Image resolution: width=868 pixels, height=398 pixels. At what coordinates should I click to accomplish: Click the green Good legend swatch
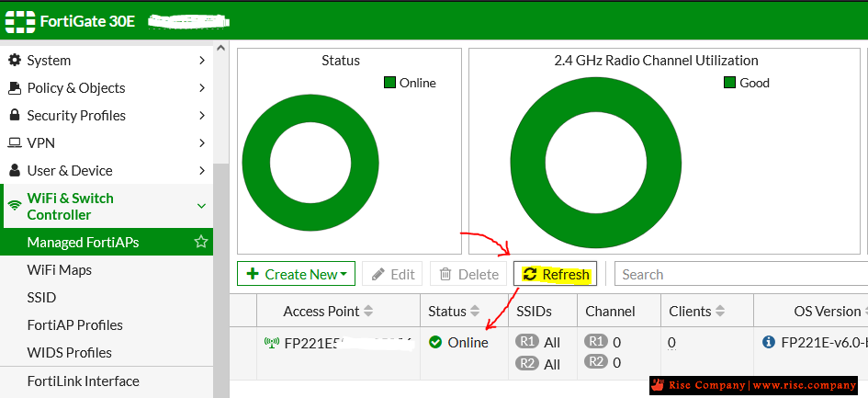[x=729, y=83]
